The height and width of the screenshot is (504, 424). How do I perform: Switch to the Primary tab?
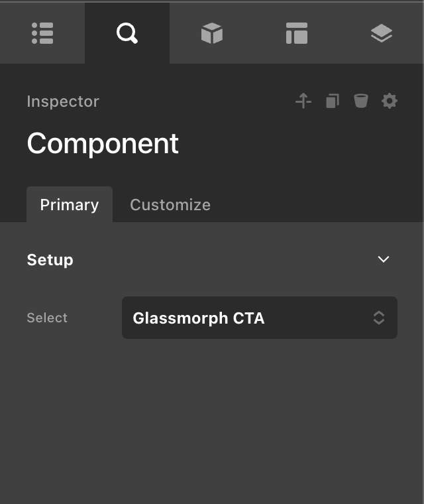point(70,205)
